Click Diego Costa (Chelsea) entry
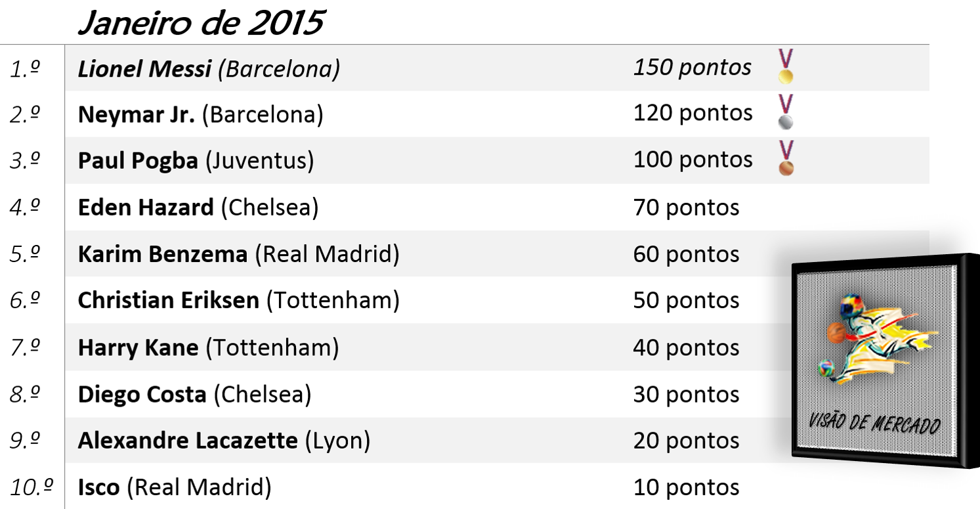This screenshot has width=980, height=509. point(194,394)
